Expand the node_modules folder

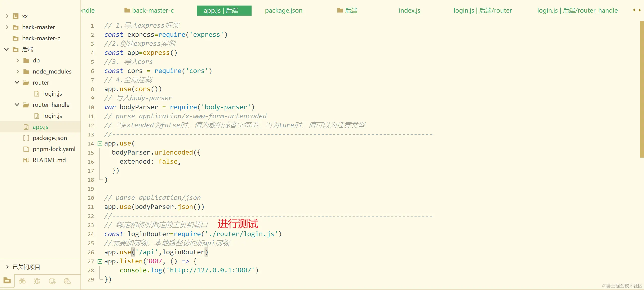[x=17, y=71]
